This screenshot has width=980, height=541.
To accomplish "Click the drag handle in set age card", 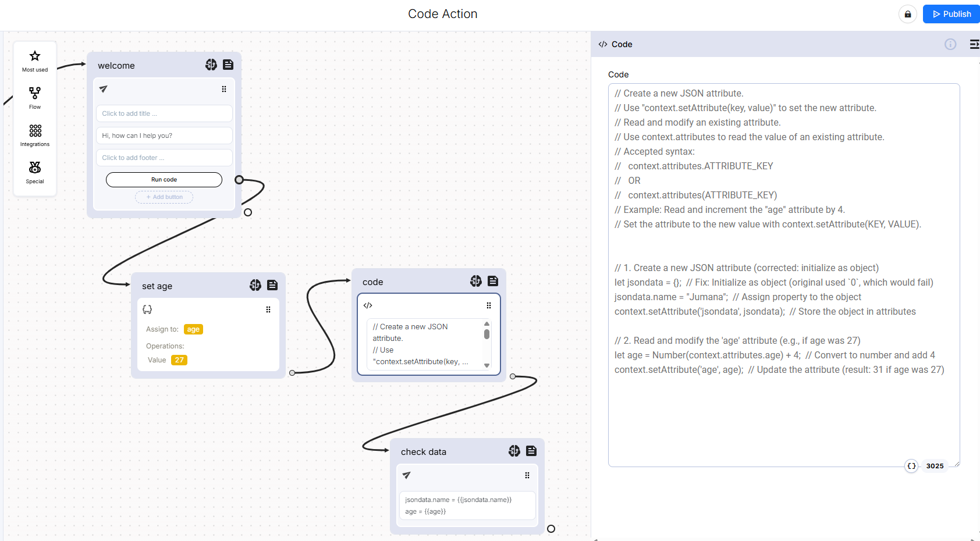I will coord(268,309).
